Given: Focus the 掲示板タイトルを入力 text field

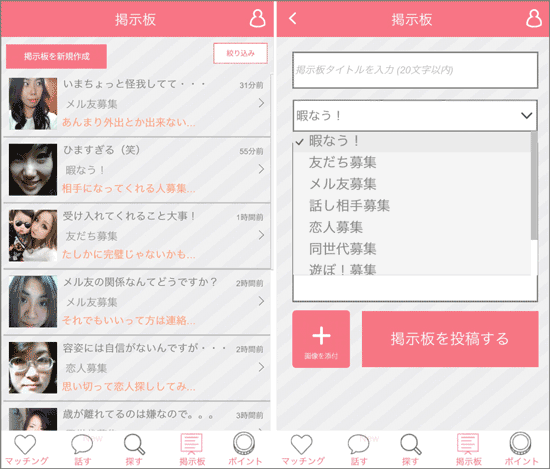Looking at the screenshot, I should (x=415, y=70).
